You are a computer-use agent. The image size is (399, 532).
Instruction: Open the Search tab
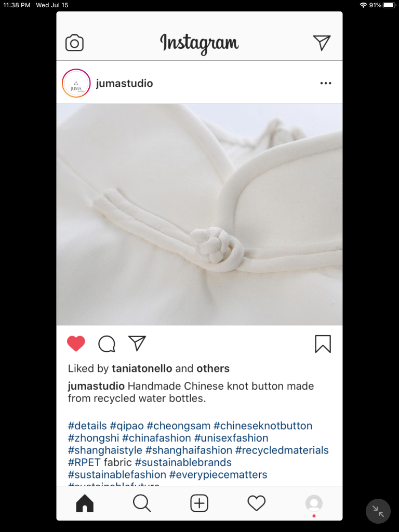[x=142, y=503]
